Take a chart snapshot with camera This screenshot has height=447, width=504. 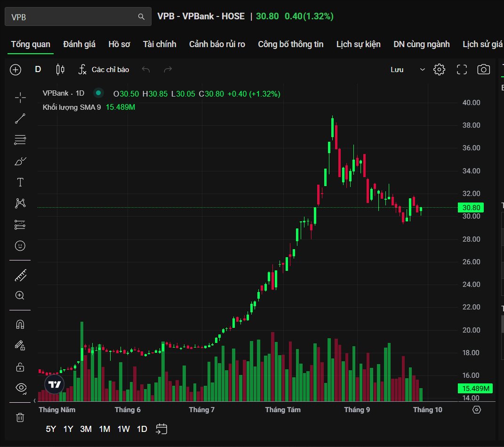pos(483,70)
